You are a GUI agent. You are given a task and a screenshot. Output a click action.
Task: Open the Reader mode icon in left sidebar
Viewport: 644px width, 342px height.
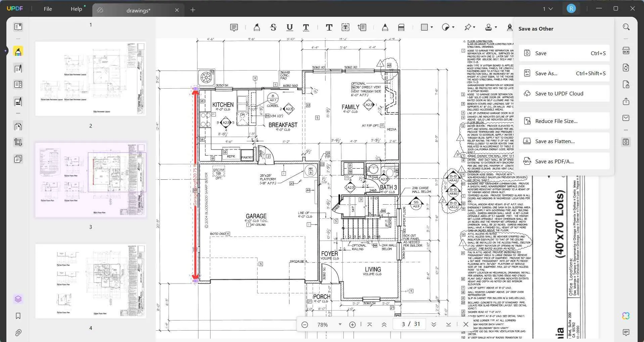click(18, 27)
